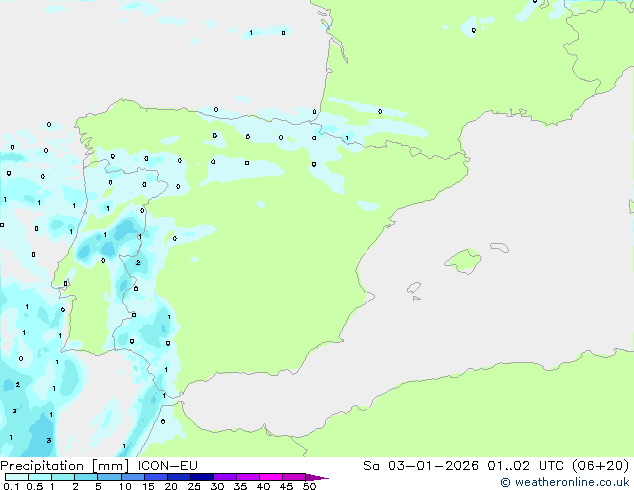The width and height of the screenshot is (634, 490).
Task: Click the Menorca island outline
Action: click(499, 247)
